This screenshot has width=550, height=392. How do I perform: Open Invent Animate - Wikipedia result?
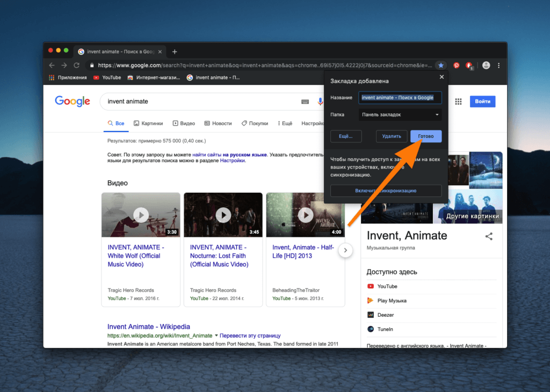(x=148, y=326)
